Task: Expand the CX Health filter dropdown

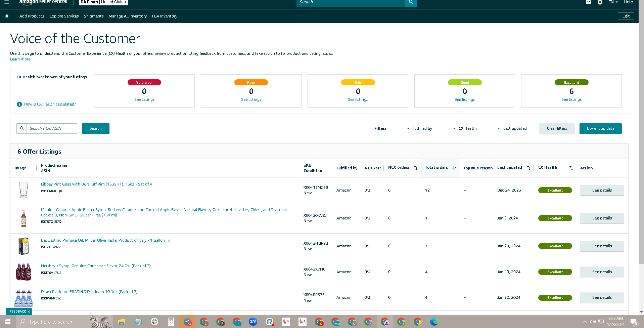Action: click(465, 128)
